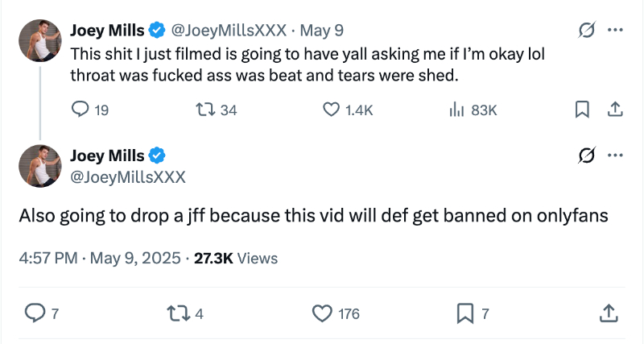Open the first tweet's profile avatar

point(39,40)
